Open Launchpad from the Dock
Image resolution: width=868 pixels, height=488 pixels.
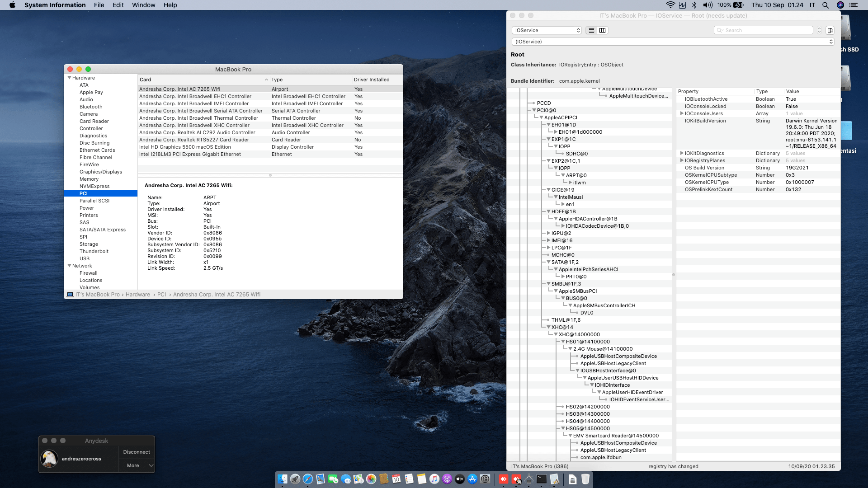pyautogui.click(x=295, y=479)
